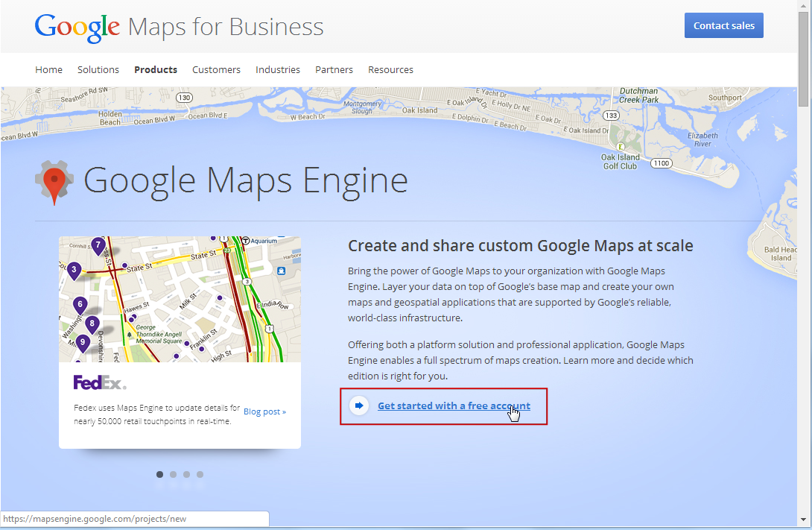The height and width of the screenshot is (530, 812).
Task: Open the Industries navigation item
Action: pos(278,69)
